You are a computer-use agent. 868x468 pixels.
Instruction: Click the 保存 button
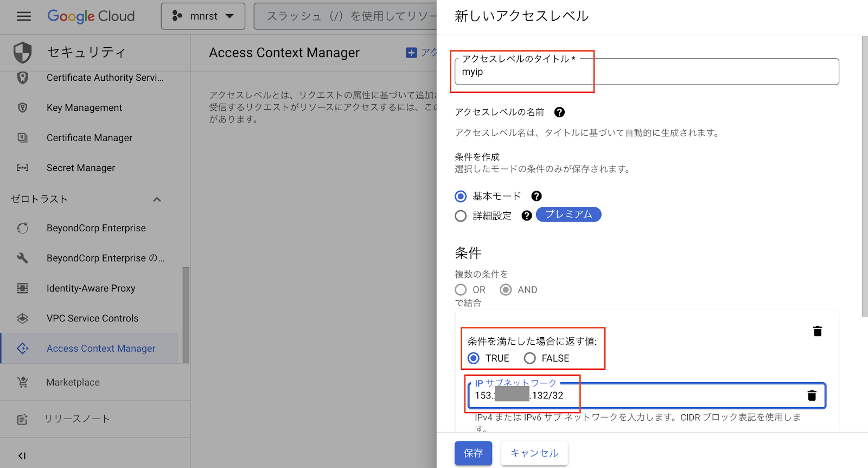point(473,453)
